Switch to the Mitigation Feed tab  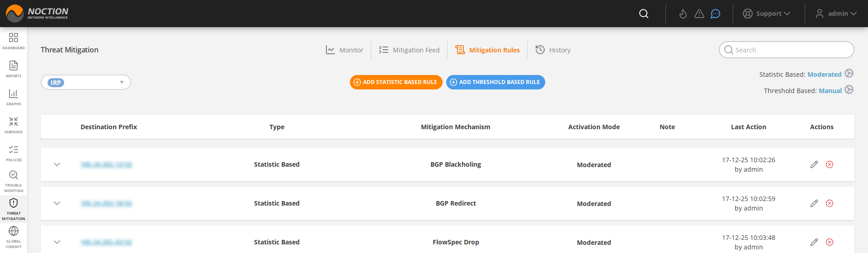(x=409, y=50)
